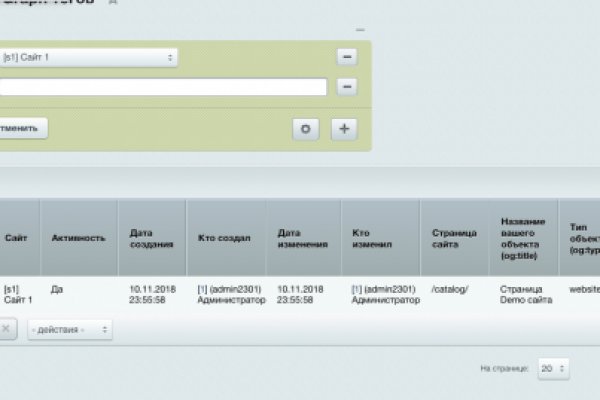Open the filter settings gear button

tap(306, 129)
